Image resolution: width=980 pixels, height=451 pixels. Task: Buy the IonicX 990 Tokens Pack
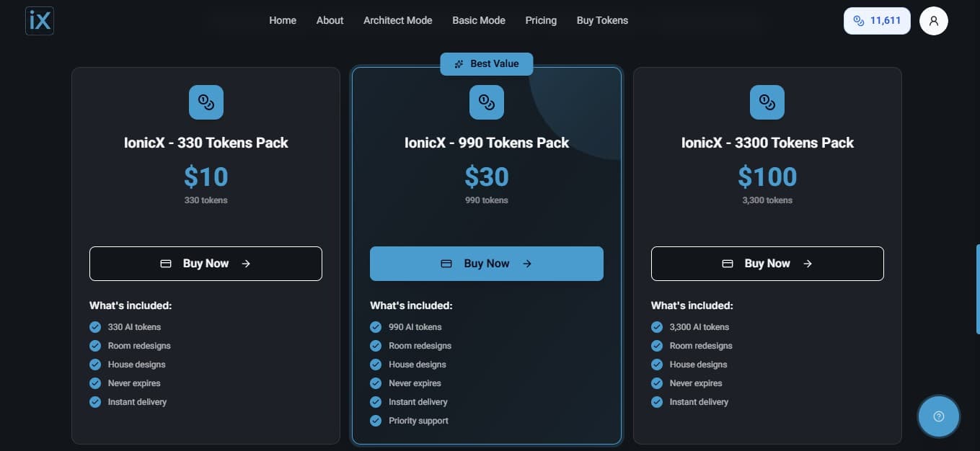(x=487, y=263)
